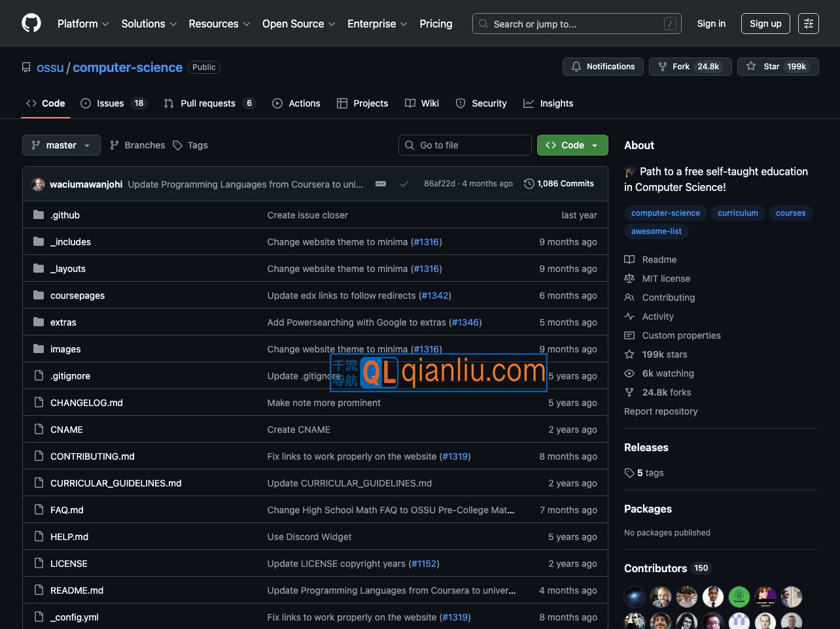Viewport: 840px width, 629px height.
Task: Expand the commit message ellipsis icon
Action: click(x=381, y=184)
